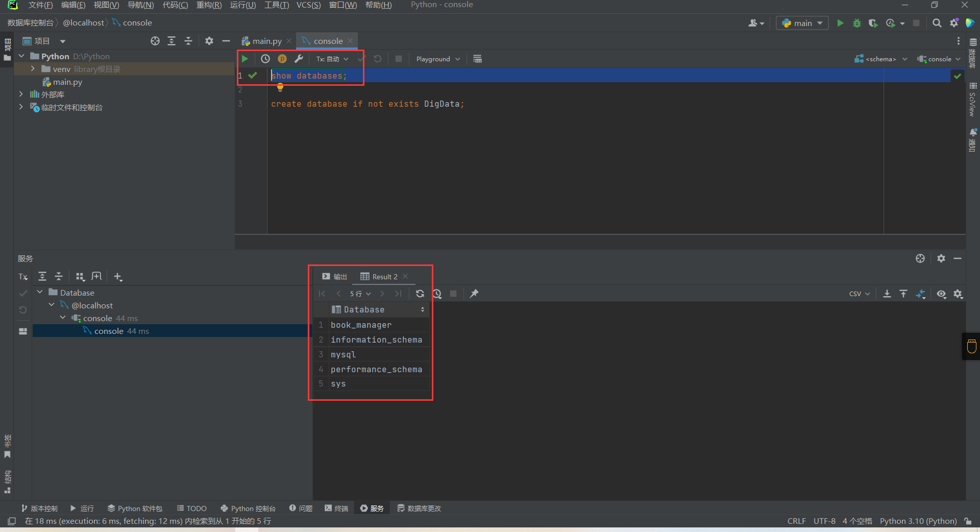
Task: Open the main run configuration dropdown
Action: (802, 23)
